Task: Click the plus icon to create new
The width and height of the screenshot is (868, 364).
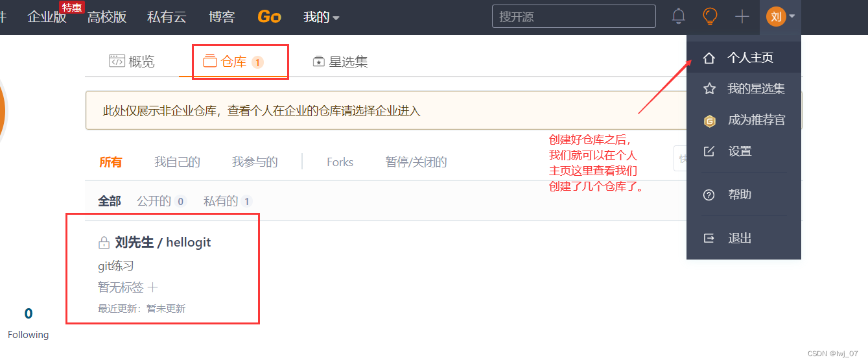Action: point(742,17)
